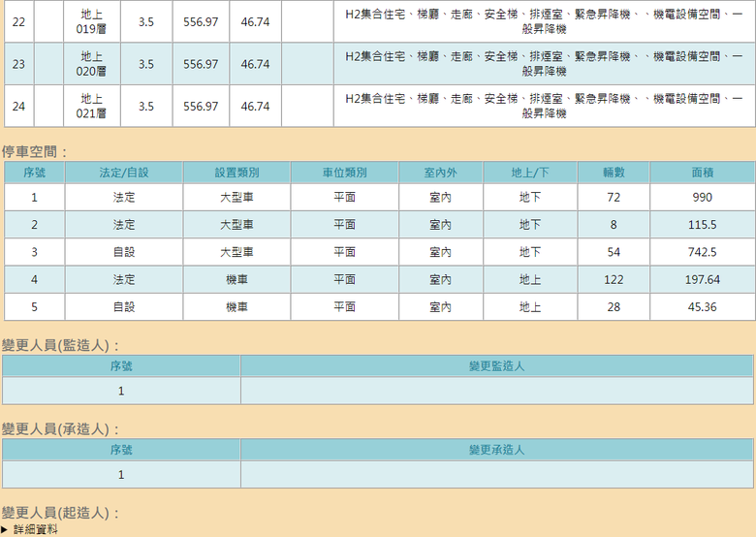
Task: Click the 地上019層 floor cell
Action: coord(92,21)
